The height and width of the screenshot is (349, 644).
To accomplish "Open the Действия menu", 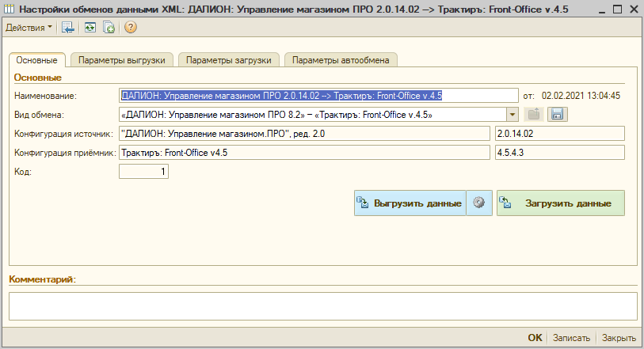I will (29, 28).
